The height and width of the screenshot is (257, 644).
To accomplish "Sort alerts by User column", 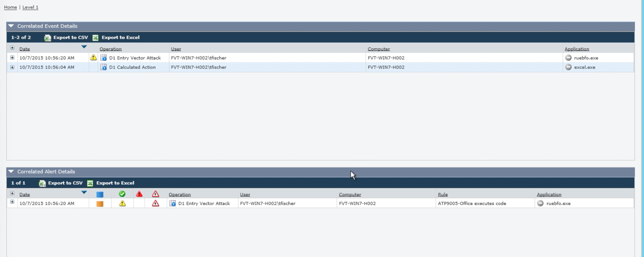I will pos(245,195).
